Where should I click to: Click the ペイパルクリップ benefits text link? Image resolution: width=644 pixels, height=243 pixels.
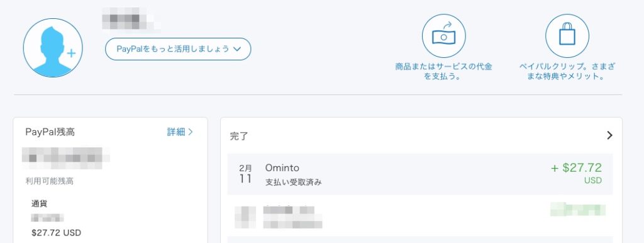tap(567, 72)
